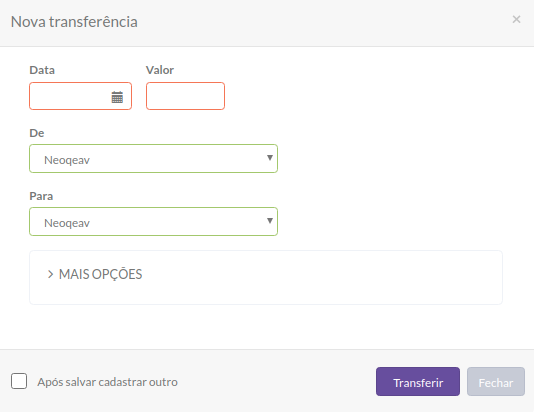The height and width of the screenshot is (412, 534).
Task: Click the De field label
Action: [x=37, y=133]
